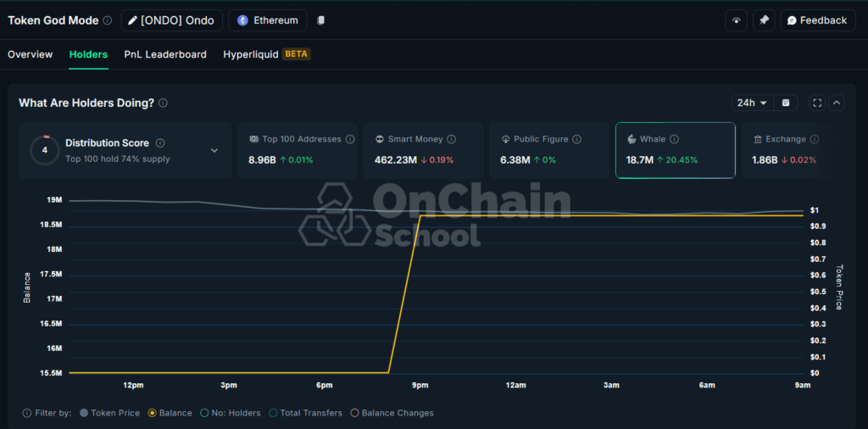Toggle the Balance Changes filter
The height and width of the screenshot is (429, 868).
pyautogui.click(x=392, y=413)
